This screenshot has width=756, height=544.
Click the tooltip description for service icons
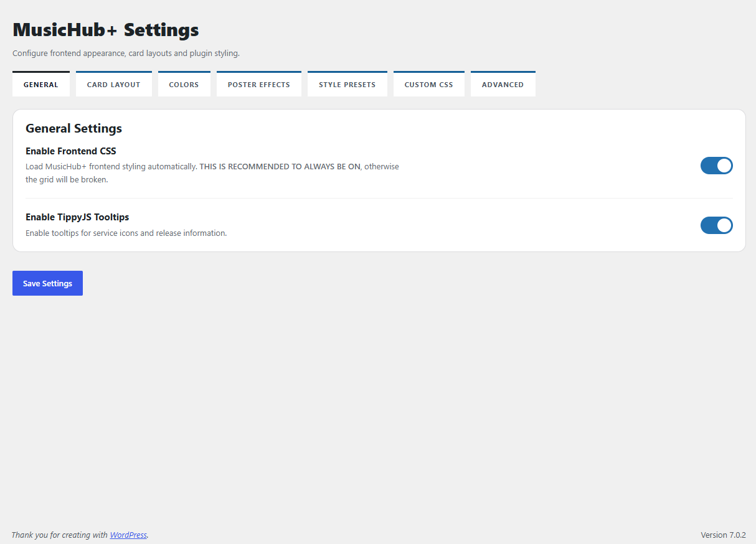(x=126, y=233)
